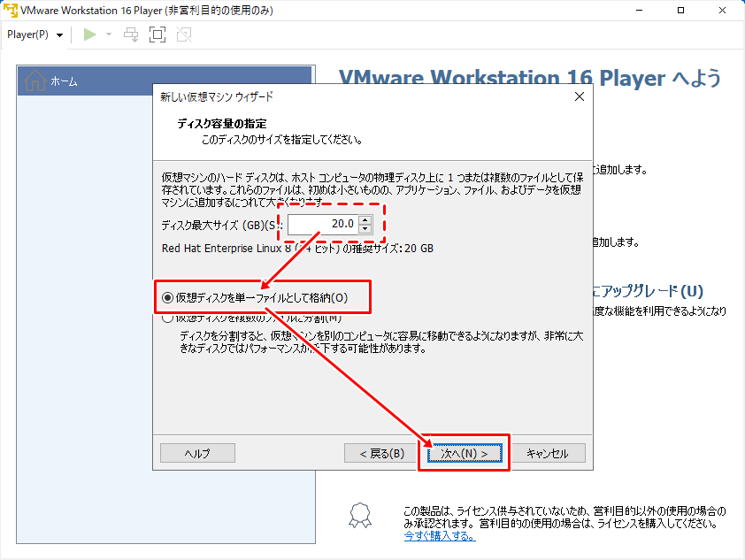
Task: Click the Unity mode toolbar icon
Action: pyautogui.click(x=183, y=35)
